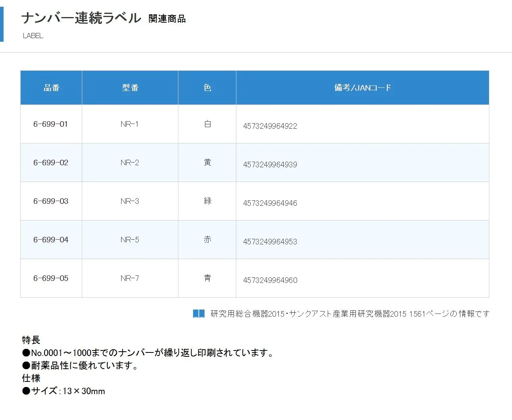Viewport: 512px width, 420px height.
Task: Click the blue open-book catalog icon
Action: point(199,314)
